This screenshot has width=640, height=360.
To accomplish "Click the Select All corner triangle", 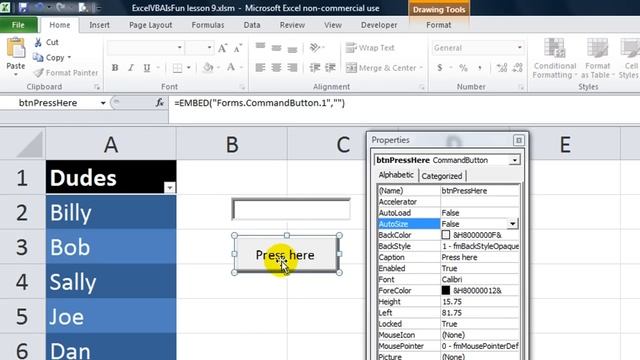I will pyautogui.click(x=29, y=144).
